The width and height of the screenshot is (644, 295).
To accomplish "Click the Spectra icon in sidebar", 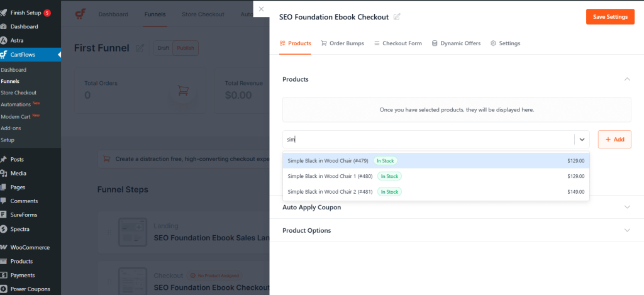I will 4,229.
